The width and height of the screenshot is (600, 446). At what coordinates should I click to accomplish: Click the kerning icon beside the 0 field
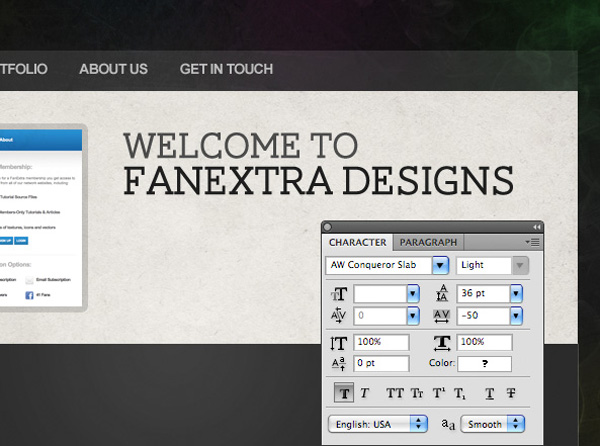pos(338,316)
